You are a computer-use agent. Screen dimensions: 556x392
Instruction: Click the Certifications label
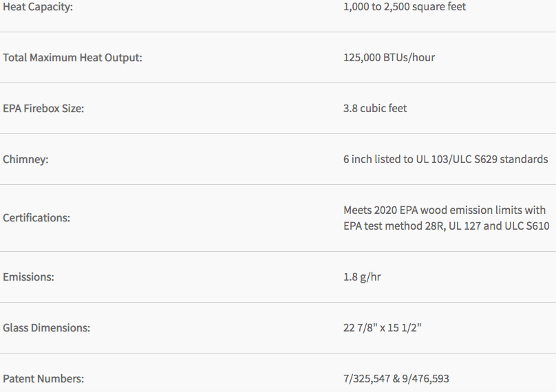pyautogui.click(x=36, y=217)
